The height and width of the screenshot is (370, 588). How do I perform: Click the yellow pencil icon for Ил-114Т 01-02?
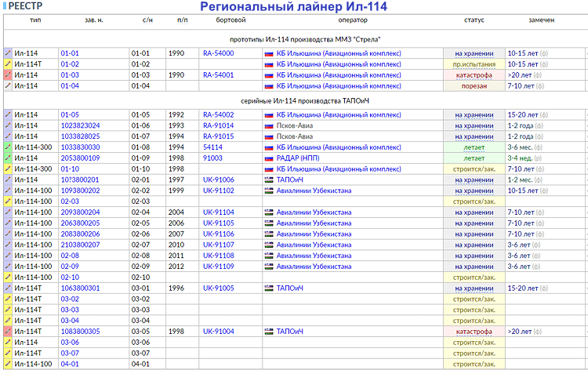[x=8, y=64]
